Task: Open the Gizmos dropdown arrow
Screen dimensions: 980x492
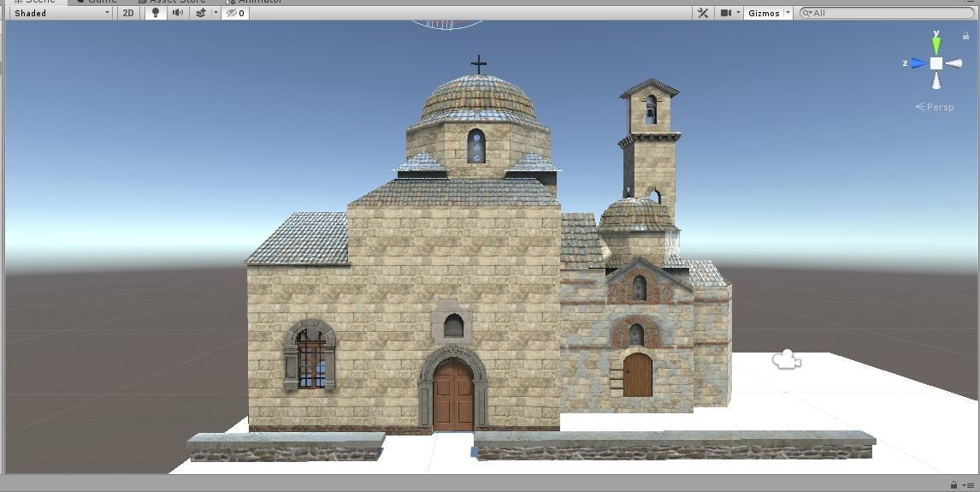Action: coord(788,13)
